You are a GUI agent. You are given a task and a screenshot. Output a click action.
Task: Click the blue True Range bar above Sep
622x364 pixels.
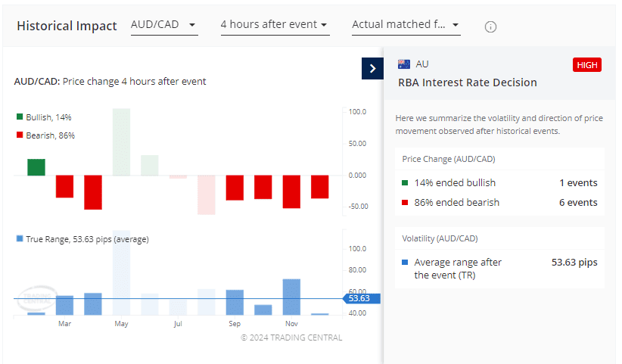point(235,303)
